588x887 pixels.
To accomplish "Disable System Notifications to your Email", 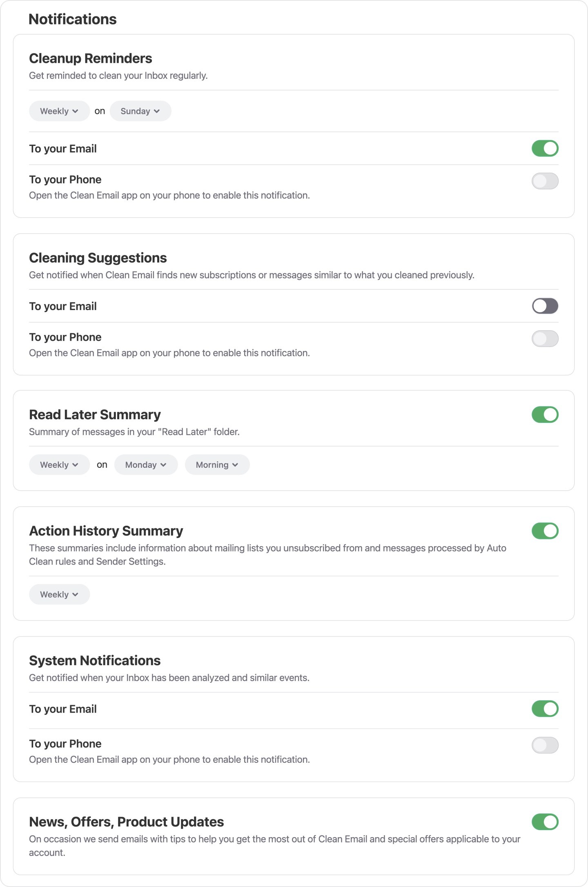I will [545, 709].
